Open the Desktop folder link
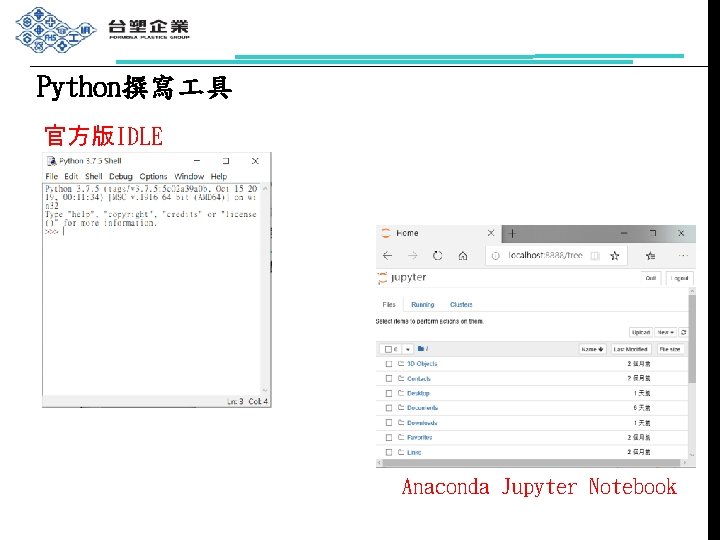The height and width of the screenshot is (540, 720). tap(418, 394)
